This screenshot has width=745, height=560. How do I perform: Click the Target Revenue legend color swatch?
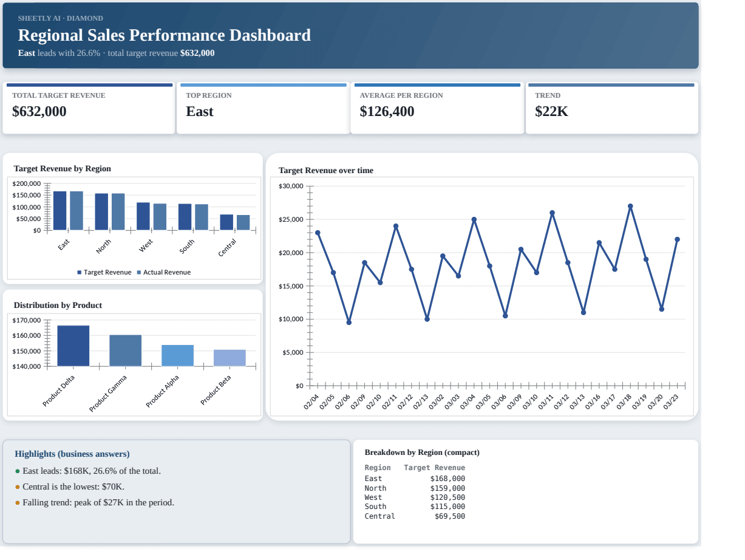tap(80, 273)
